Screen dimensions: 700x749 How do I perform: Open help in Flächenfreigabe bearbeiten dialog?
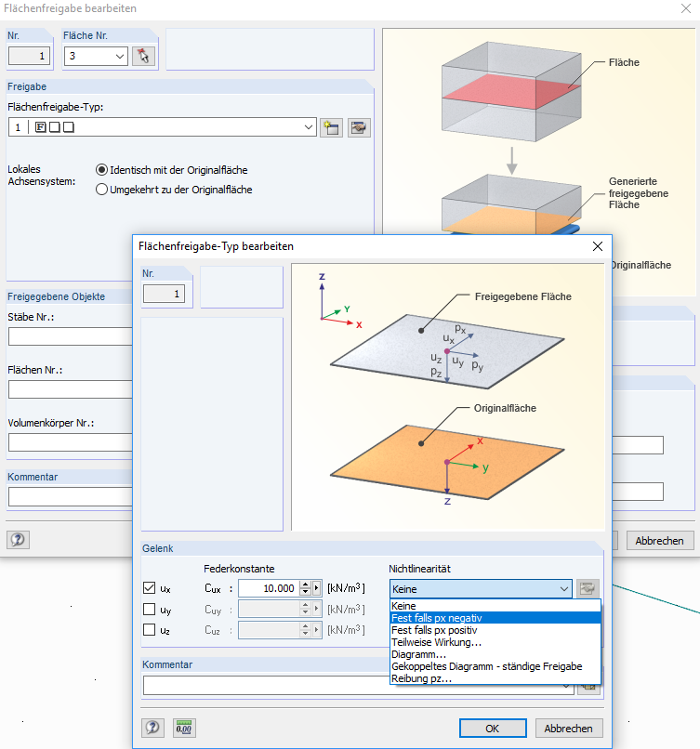click(x=19, y=540)
